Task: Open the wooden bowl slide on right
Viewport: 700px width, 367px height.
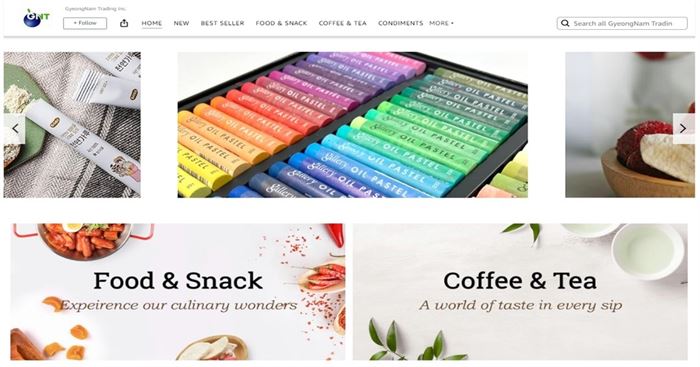Action: point(630,125)
